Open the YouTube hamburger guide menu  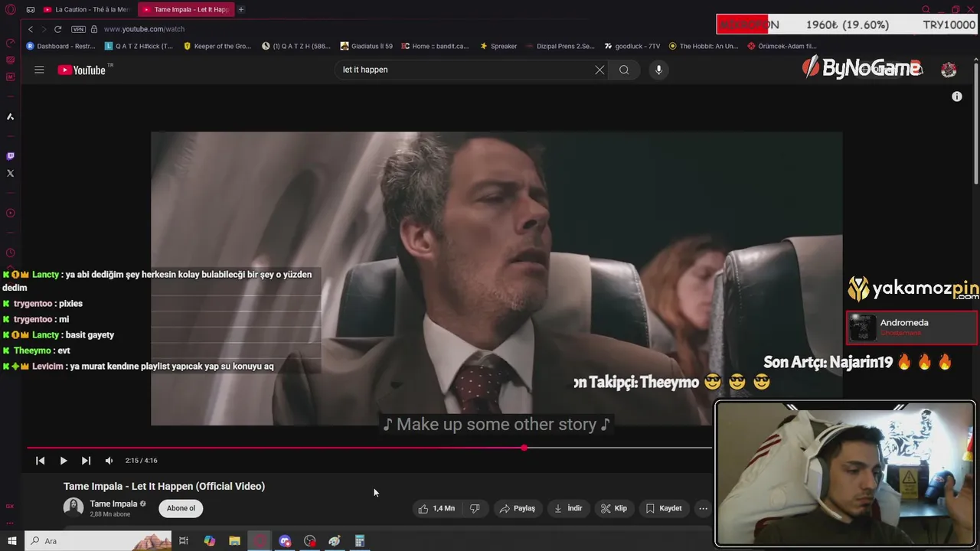tap(39, 70)
